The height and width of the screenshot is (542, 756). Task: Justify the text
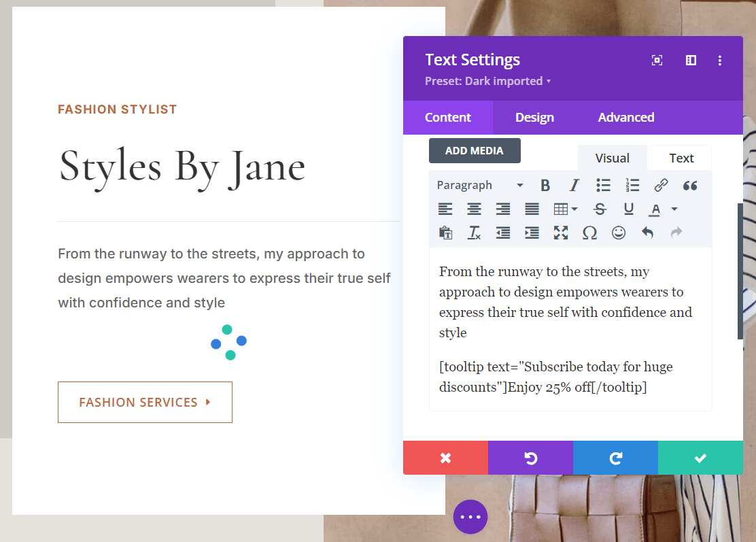532,209
